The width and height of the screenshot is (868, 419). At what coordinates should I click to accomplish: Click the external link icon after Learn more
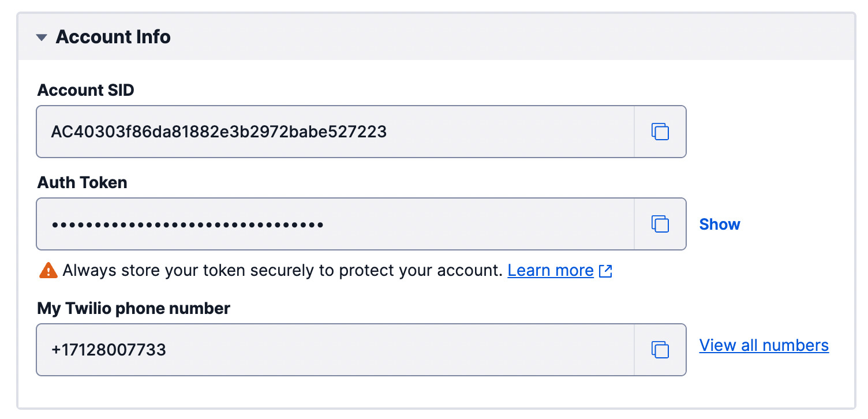point(605,270)
